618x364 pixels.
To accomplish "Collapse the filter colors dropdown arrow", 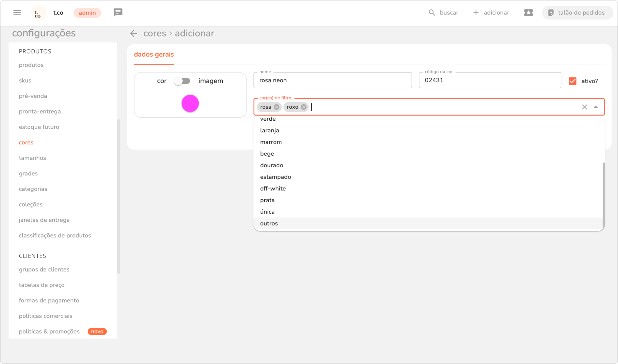I will [x=596, y=107].
